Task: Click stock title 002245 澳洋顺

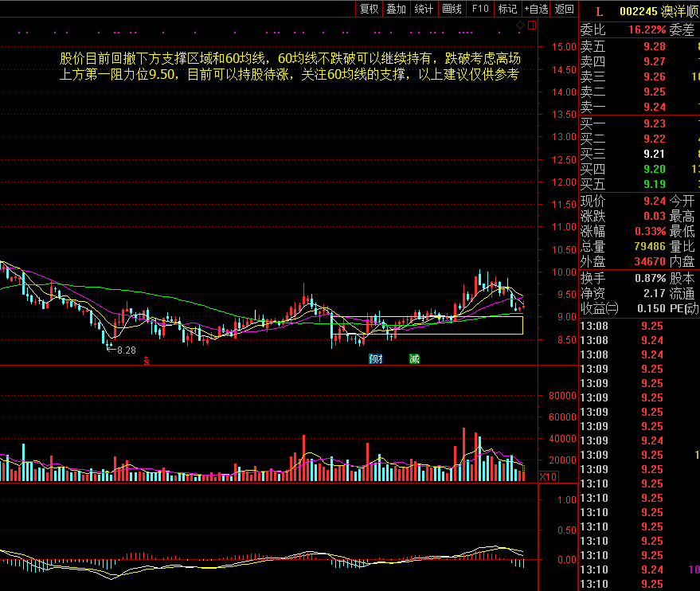Action: [x=659, y=12]
